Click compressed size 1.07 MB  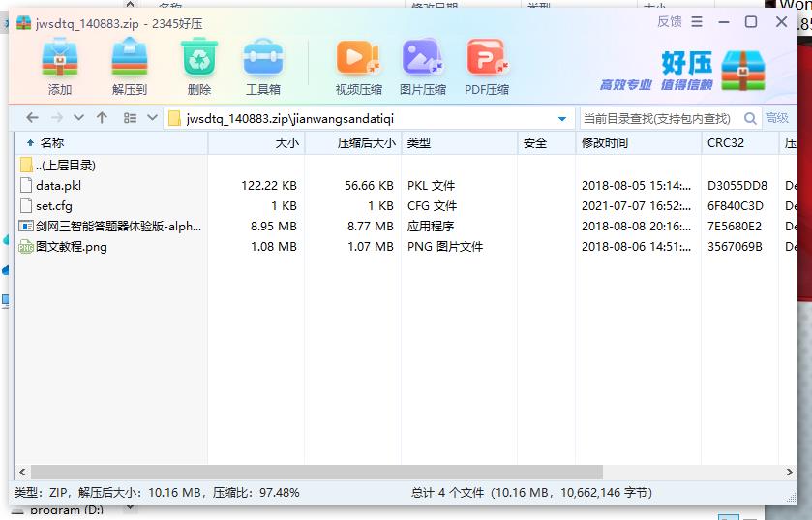(371, 247)
